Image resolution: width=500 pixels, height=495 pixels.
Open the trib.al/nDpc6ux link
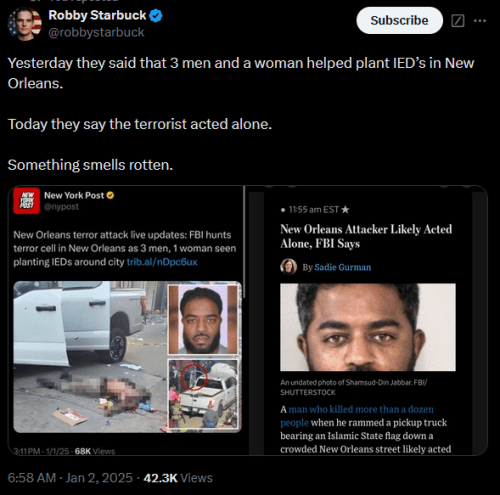162,262
